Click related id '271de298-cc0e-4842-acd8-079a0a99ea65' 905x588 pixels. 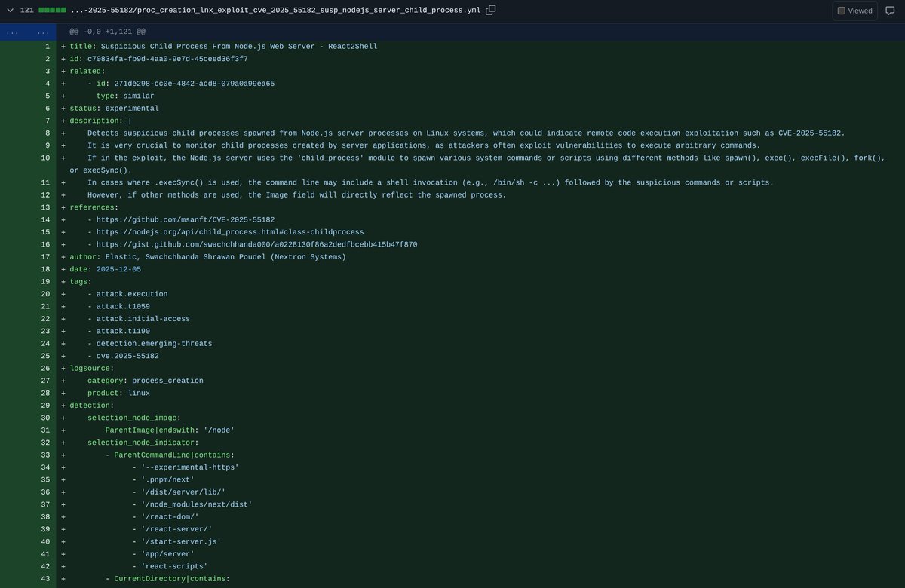point(194,84)
